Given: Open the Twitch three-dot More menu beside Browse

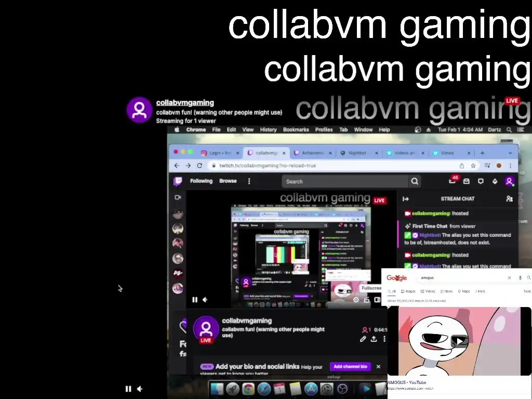Looking at the screenshot, I should click(x=249, y=181).
